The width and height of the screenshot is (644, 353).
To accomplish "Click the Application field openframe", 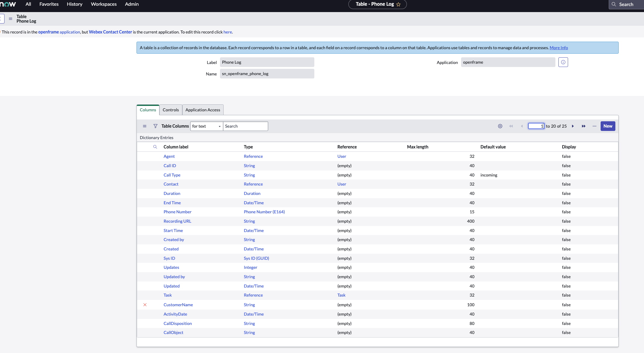I will tap(508, 62).
